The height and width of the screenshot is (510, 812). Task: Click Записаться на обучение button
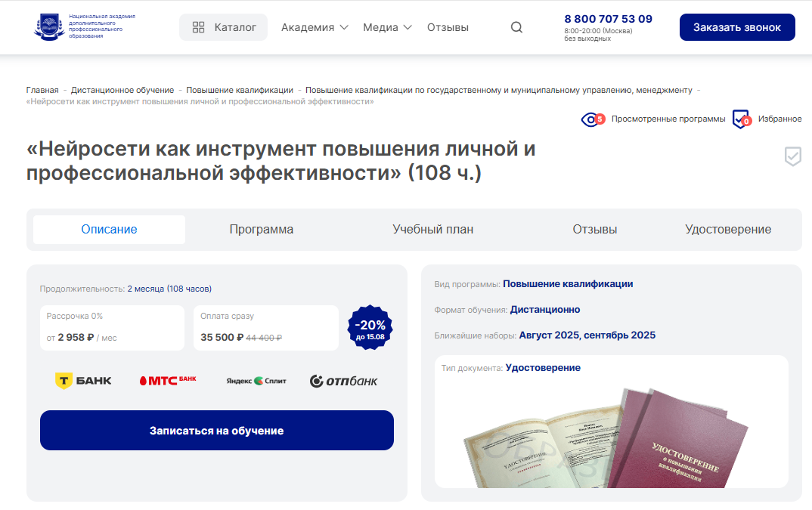(x=217, y=430)
